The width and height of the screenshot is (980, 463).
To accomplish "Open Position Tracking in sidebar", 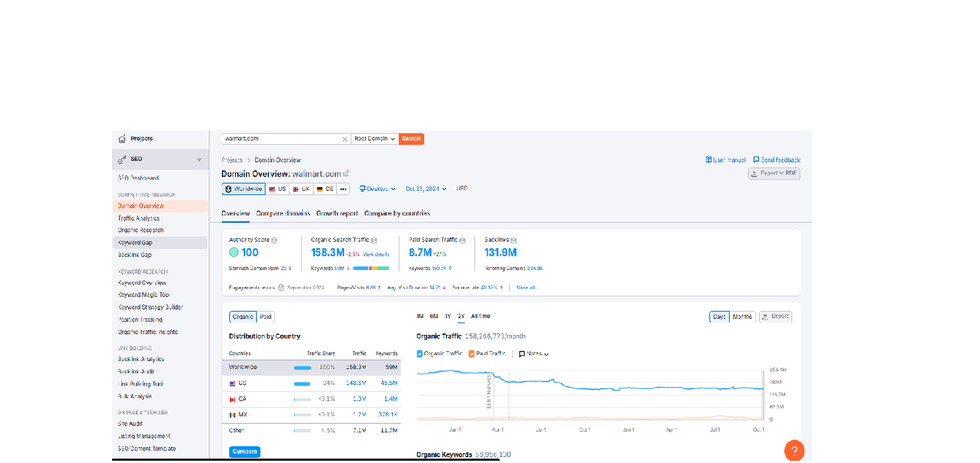I will tap(140, 320).
